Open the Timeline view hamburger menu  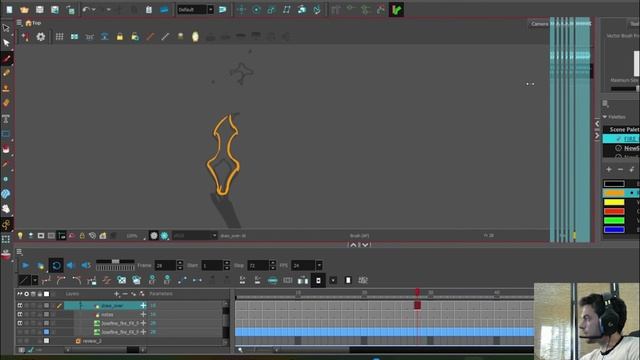[x=19, y=252]
